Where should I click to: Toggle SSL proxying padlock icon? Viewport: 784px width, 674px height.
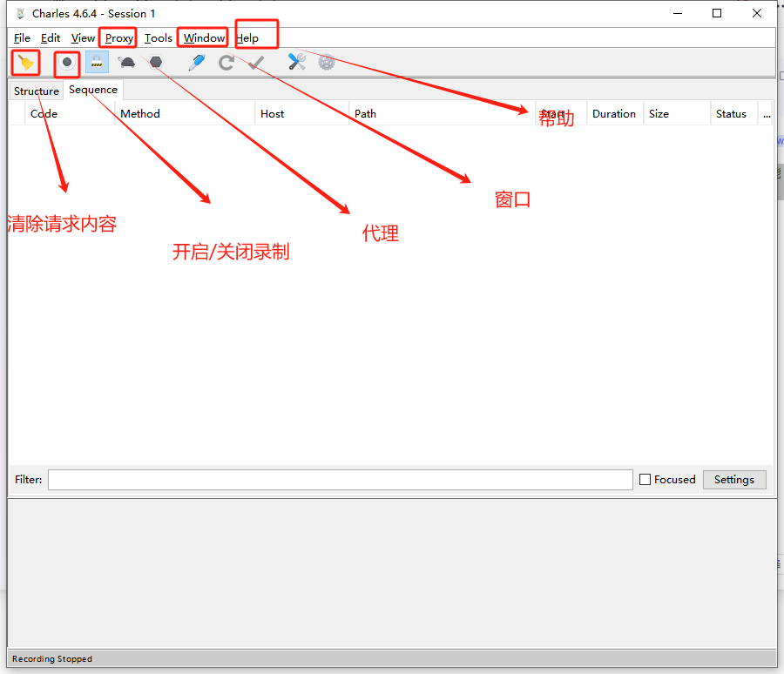coord(97,63)
